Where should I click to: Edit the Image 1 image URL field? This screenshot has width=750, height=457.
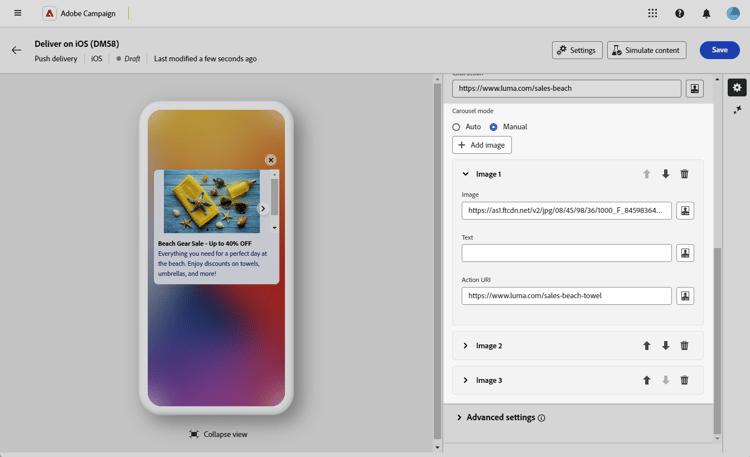(x=566, y=211)
